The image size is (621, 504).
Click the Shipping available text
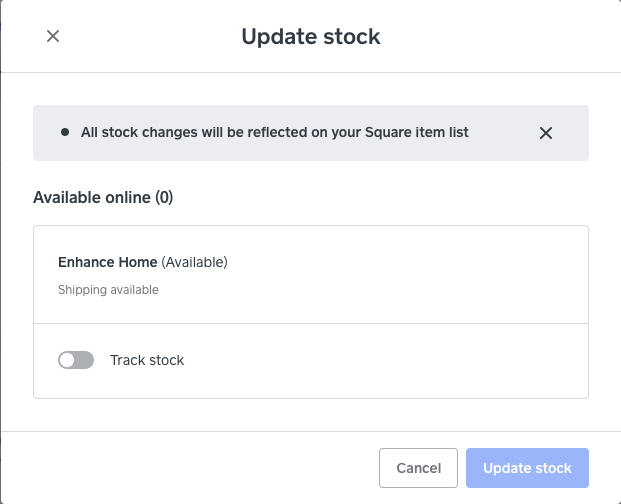coord(108,290)
